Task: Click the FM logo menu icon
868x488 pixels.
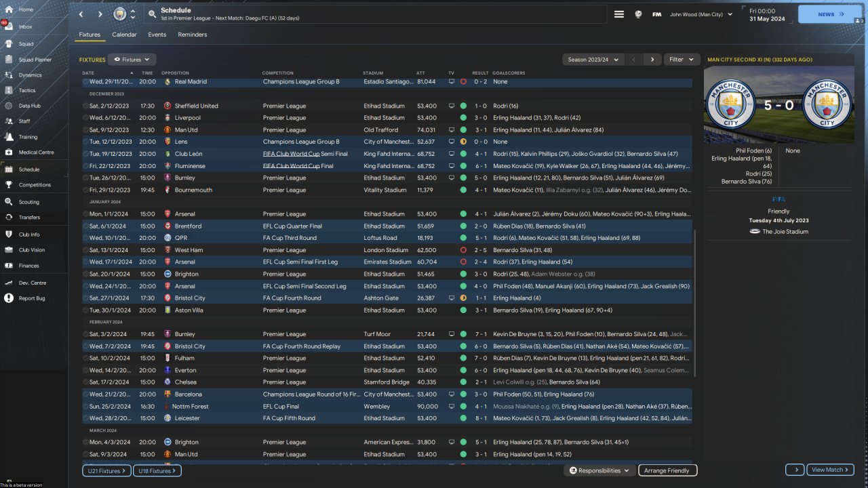Action: click(656, 14)
